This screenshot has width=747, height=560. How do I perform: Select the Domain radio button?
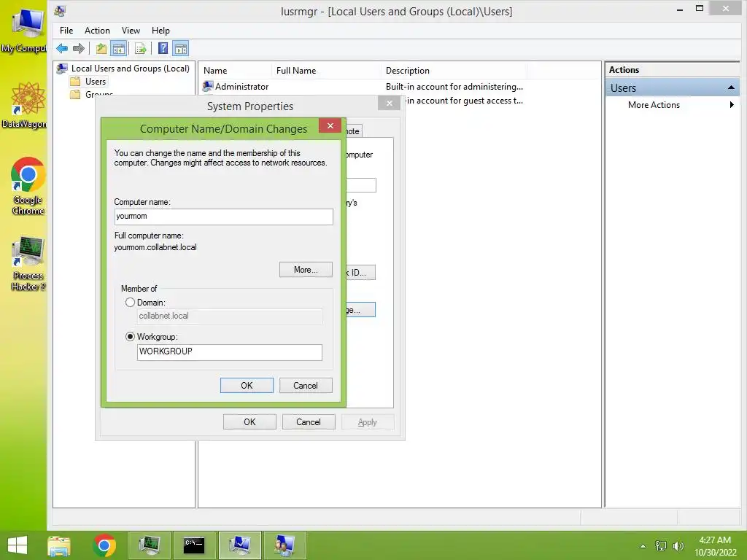tap(130, 303)
